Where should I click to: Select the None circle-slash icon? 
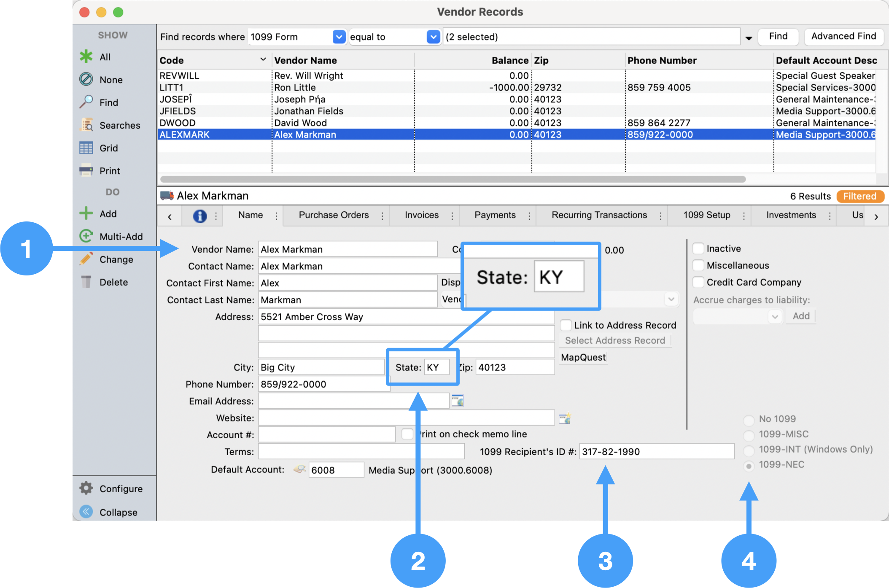pyautogui.click(x=86, y=79)
